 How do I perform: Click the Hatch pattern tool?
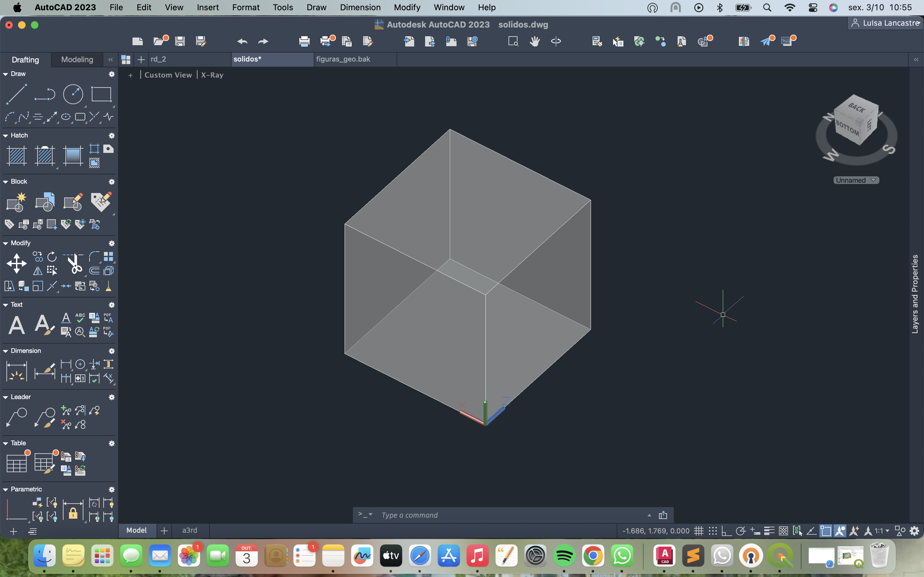pos(16,156)
